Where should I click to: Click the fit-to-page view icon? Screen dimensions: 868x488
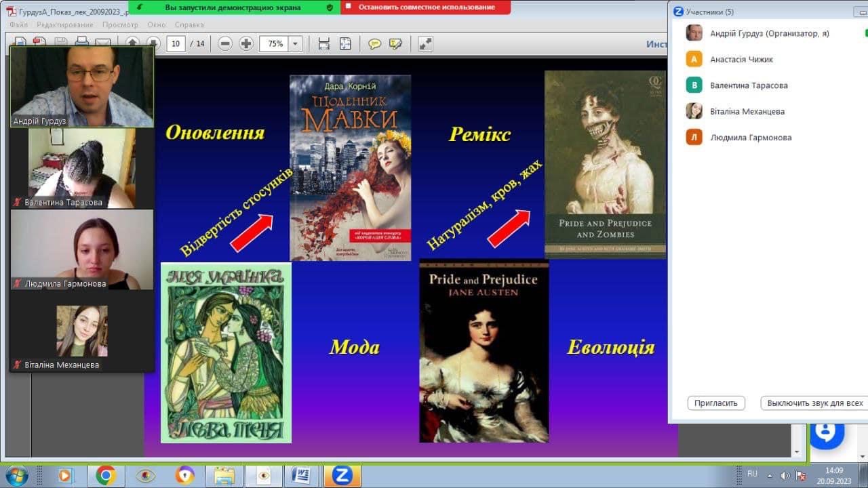tap(345, 44)
